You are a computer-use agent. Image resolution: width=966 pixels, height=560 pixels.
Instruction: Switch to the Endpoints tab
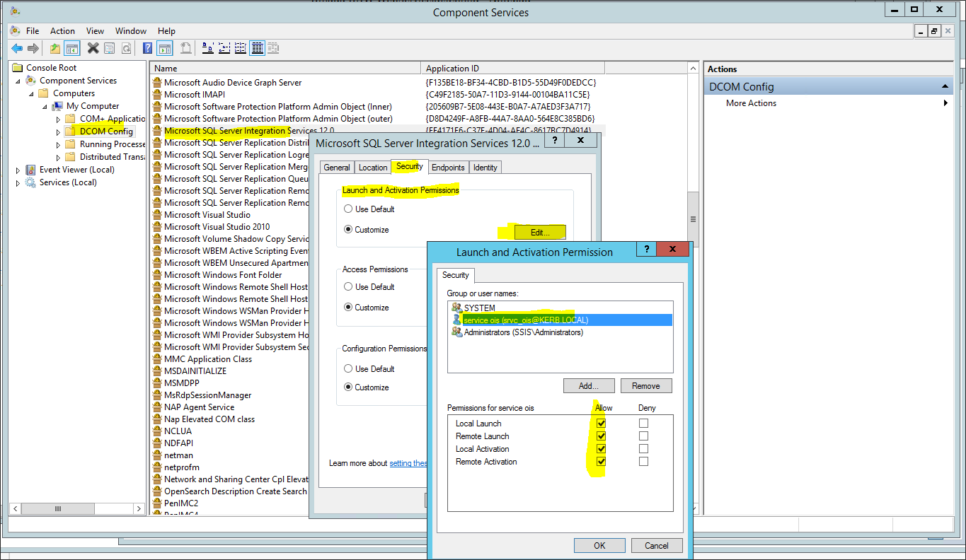(x=448, y=168)
